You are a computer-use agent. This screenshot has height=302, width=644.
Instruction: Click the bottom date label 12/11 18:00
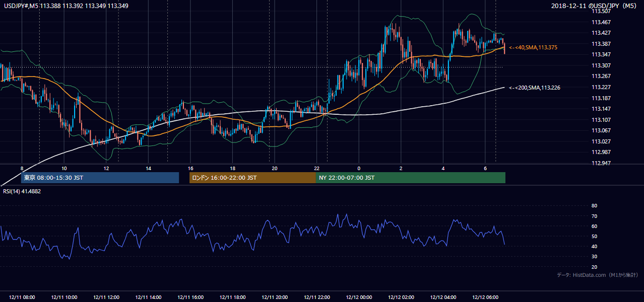232,297
